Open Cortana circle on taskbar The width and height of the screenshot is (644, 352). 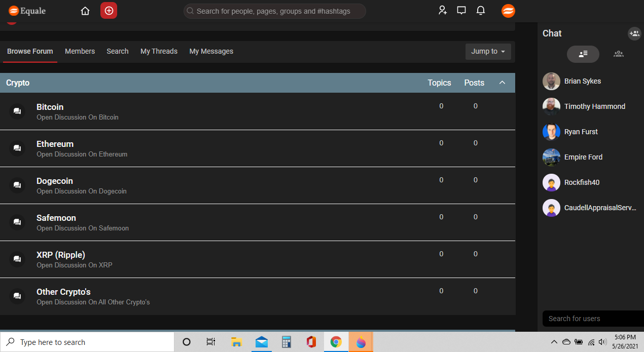[187, 342]
